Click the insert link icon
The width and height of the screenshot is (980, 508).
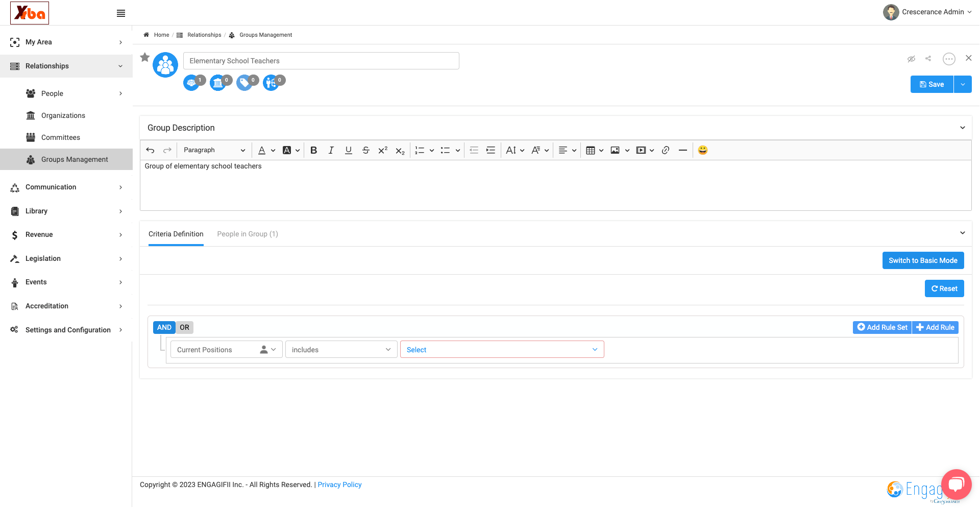pyautogui.click(x=666, y=150)
